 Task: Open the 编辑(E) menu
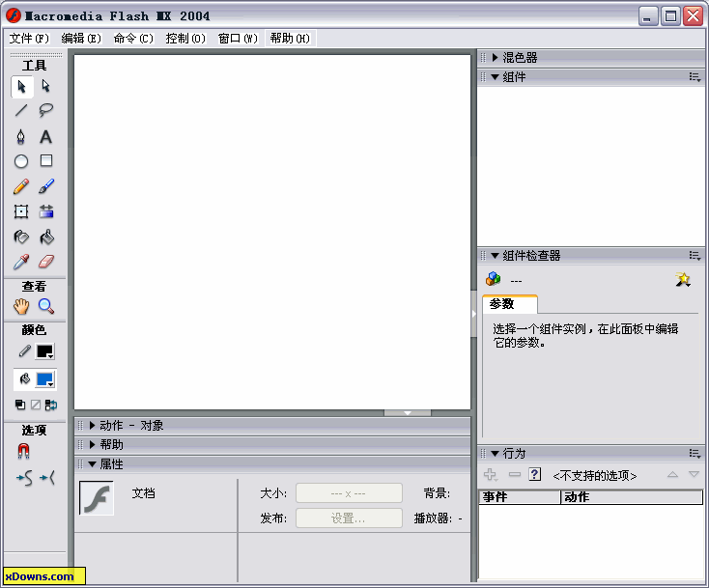point(81,39)
